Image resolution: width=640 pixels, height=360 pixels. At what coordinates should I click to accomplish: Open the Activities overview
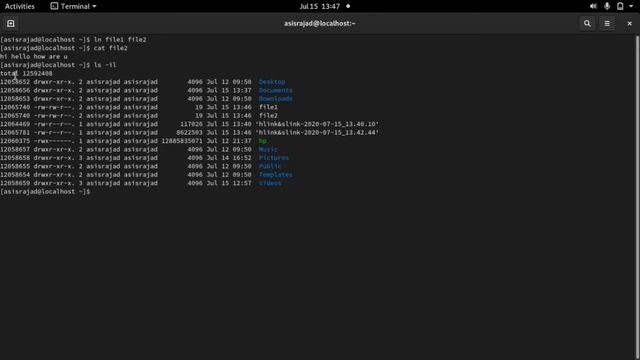coord(20,6)
